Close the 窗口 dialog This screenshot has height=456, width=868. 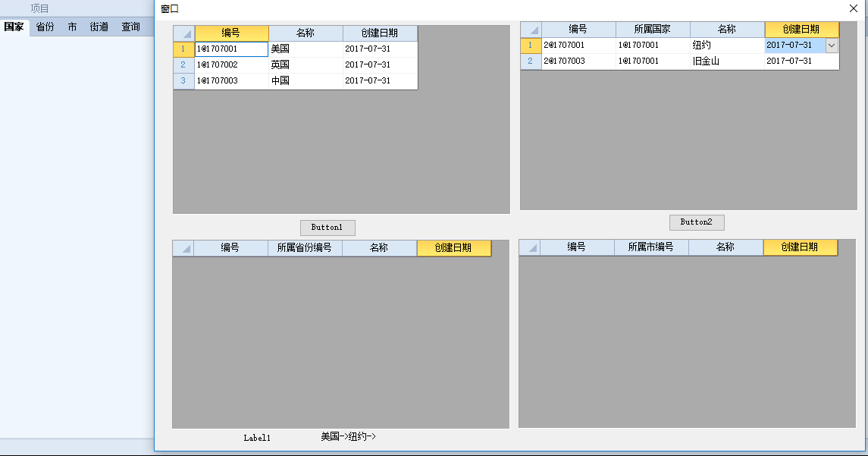click(x=853, y=9)
